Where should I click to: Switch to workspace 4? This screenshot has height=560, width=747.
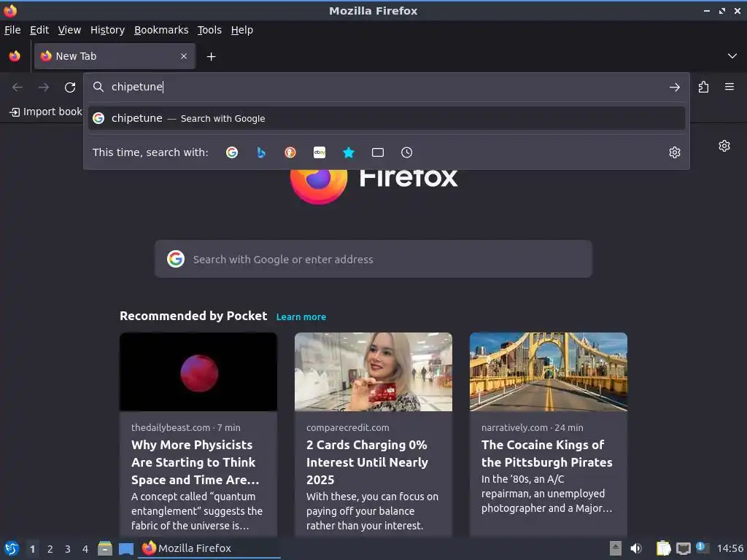tap(85, 549)
